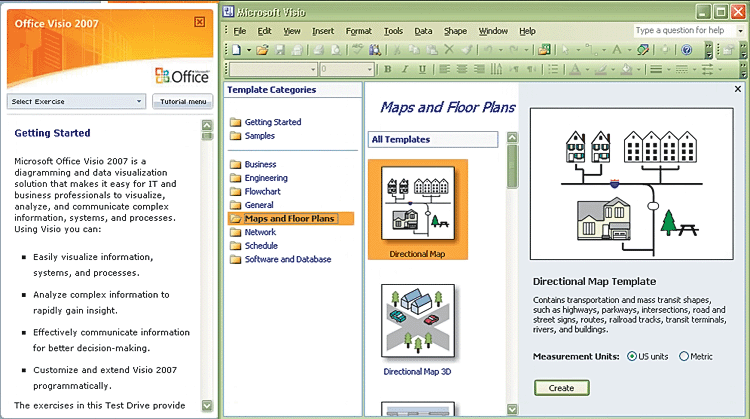
Task: Open the font name combo box
Action: click(273, 69)
